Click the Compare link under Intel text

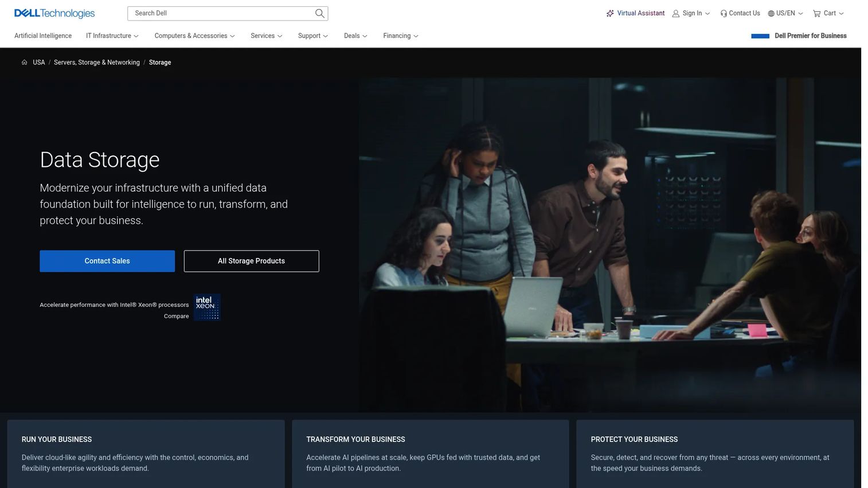tap(176, 316)
